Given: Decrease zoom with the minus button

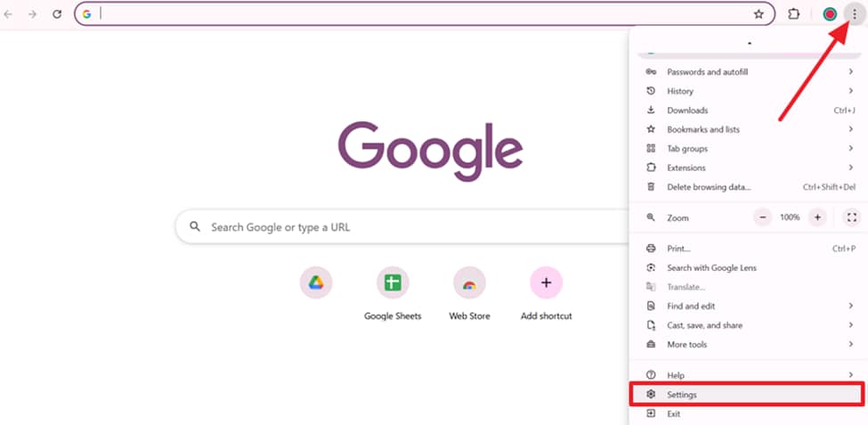Looking at the screenshot, I should tap(763, 217).
